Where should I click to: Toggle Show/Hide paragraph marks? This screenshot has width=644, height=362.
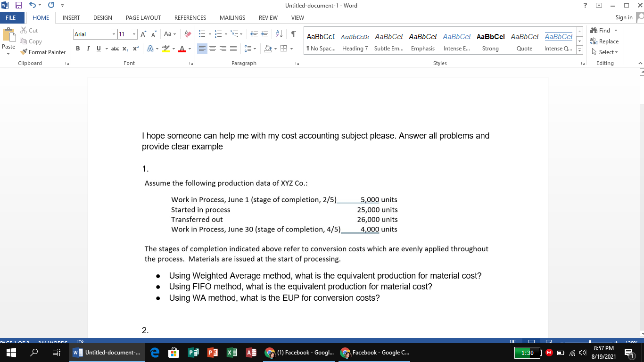293,33
